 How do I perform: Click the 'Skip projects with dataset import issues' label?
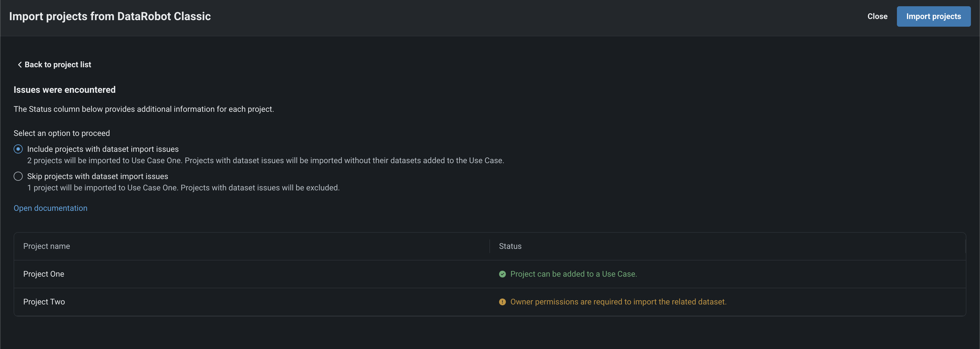97,176
